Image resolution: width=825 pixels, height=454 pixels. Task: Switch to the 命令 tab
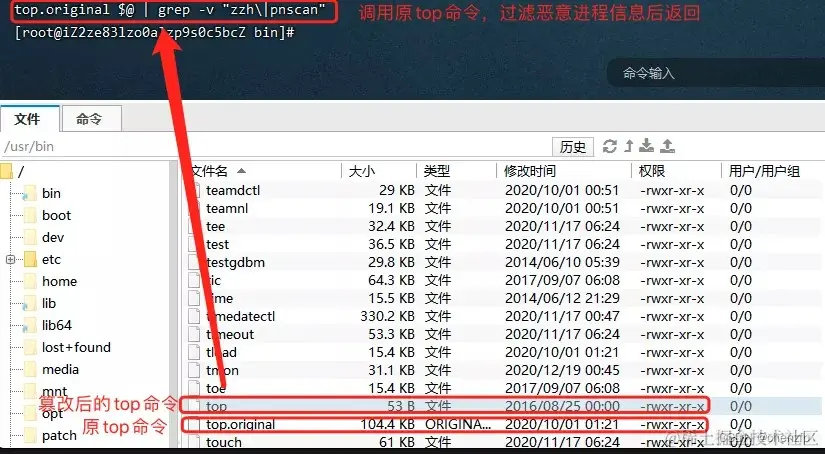[92, 119]
